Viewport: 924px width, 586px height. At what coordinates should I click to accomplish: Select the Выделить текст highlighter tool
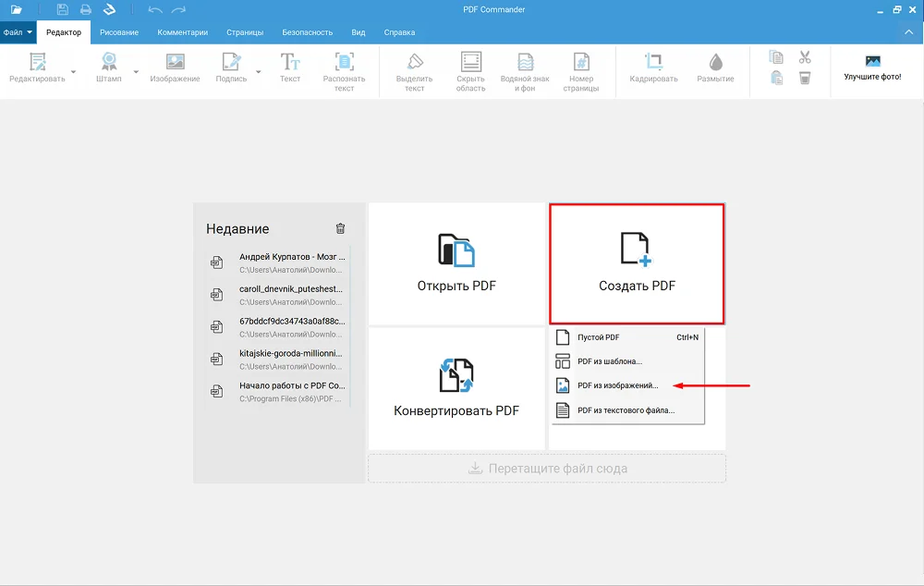point(414,72)
